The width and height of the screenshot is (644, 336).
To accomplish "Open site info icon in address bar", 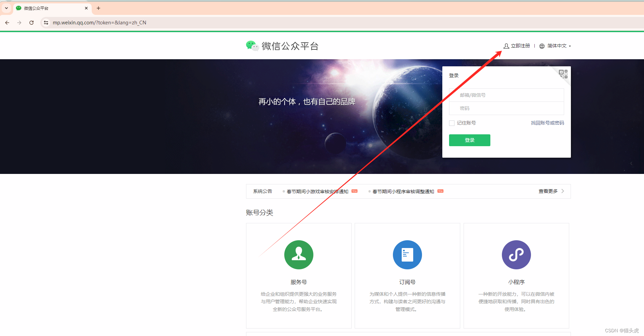I will 46,23.
